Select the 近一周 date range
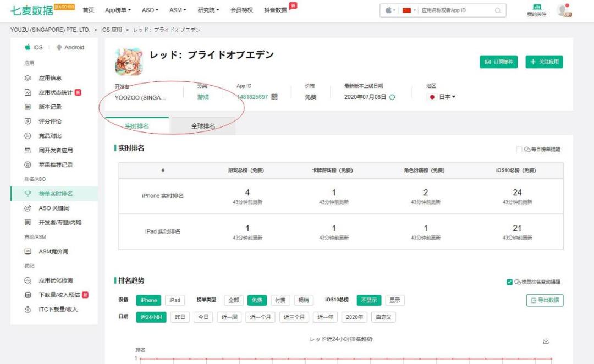Screen dimensions: 594x364 point(229,317)
